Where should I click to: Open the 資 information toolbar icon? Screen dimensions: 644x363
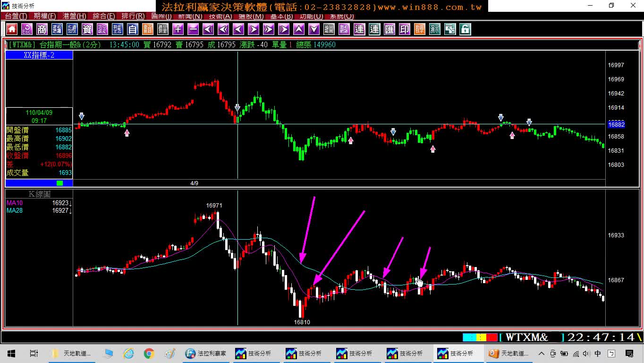tap(87, 29)
